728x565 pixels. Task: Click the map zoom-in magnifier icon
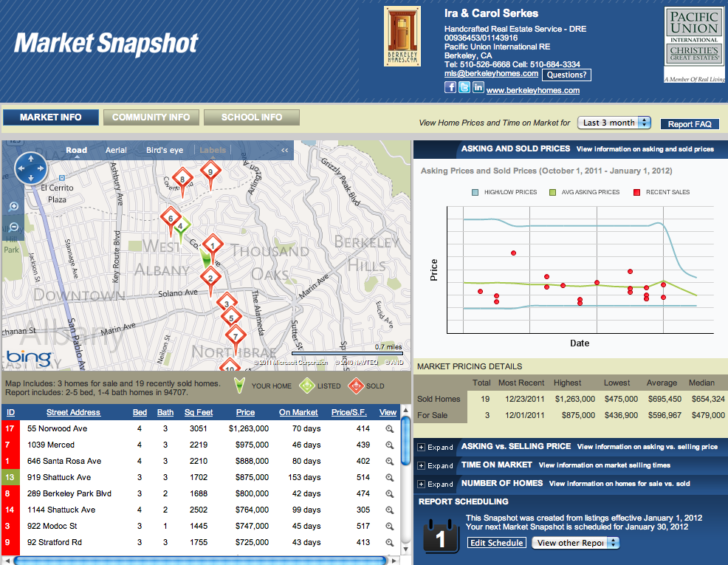pos(13,207)
